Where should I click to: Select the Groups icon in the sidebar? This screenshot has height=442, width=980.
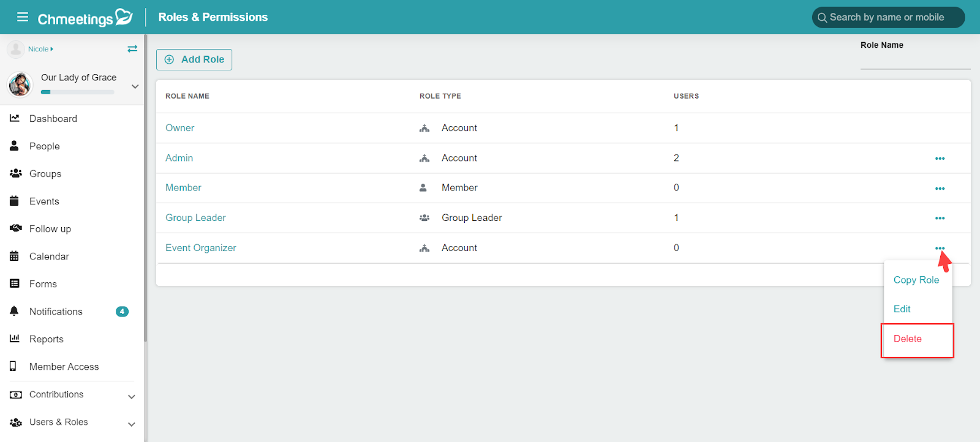[x=16, y=173]
